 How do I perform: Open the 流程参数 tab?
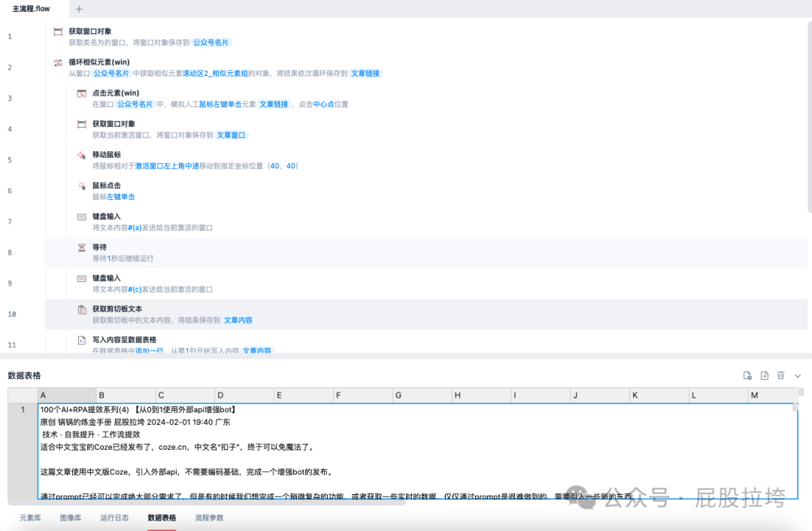pos(209,517)
